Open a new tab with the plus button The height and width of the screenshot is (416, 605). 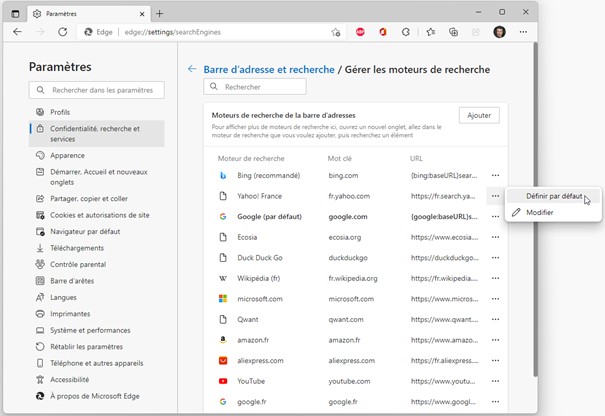coord(159,13)
